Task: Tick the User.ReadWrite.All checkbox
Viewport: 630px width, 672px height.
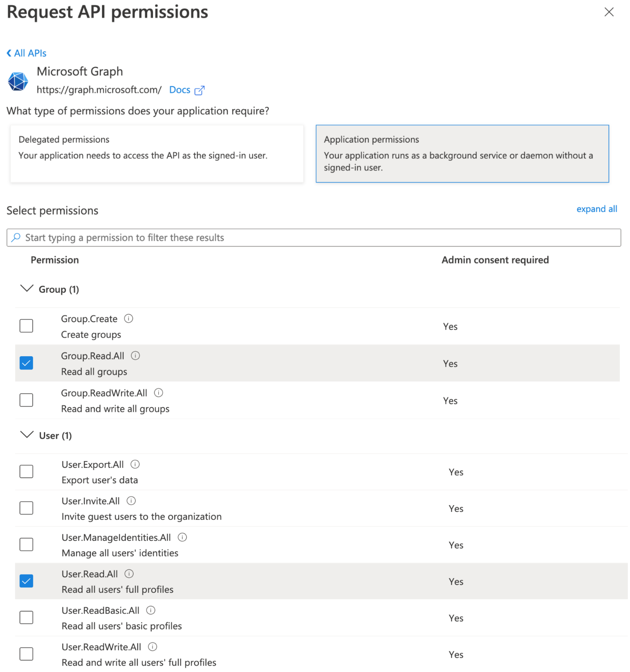Action: pyautogui.click(x=26, y=654)
